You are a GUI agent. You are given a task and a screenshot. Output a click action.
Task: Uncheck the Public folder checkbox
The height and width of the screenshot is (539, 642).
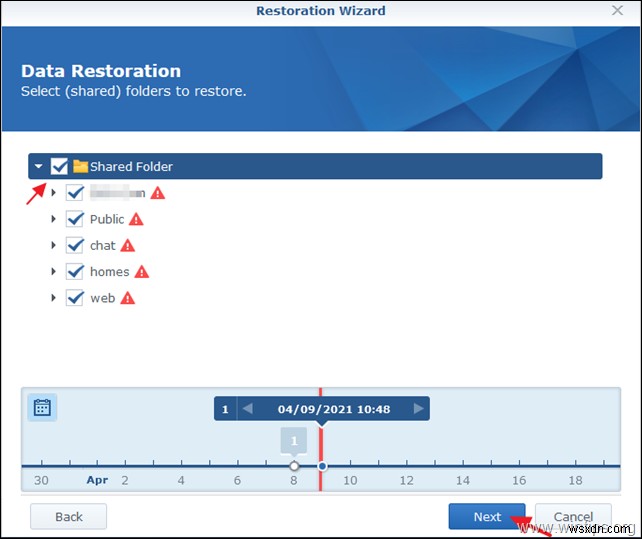[75, 219]
